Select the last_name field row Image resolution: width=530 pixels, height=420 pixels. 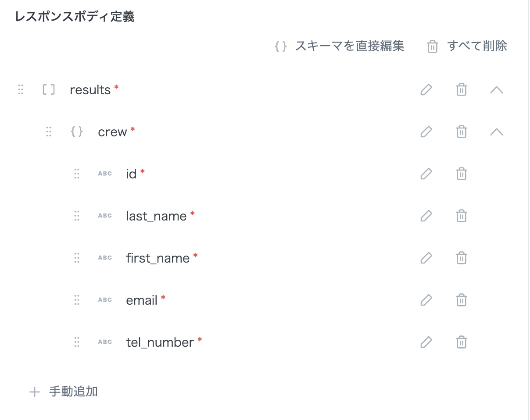click(156, 216)
